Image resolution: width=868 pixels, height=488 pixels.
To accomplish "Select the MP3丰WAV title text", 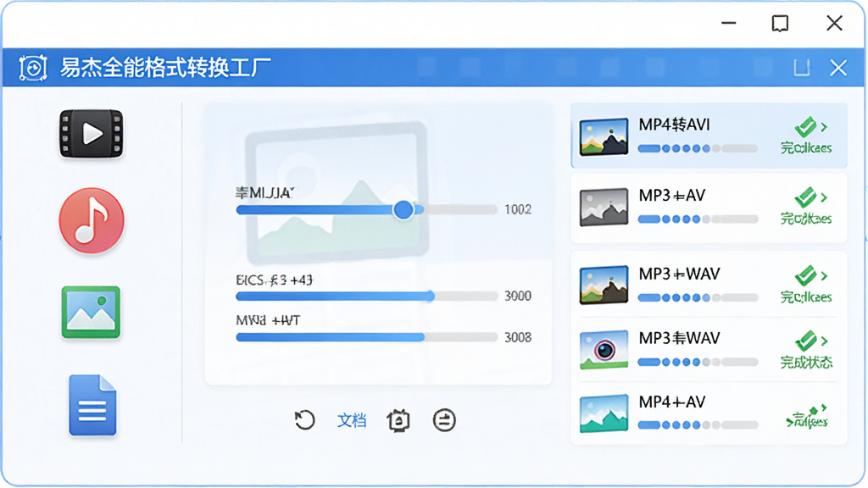I will (679, 338).
